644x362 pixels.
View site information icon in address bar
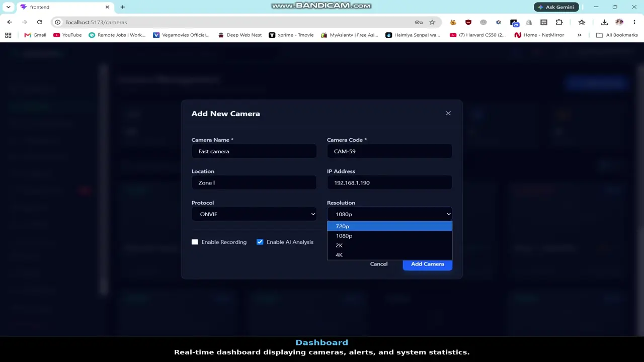(x=58, y=22)
